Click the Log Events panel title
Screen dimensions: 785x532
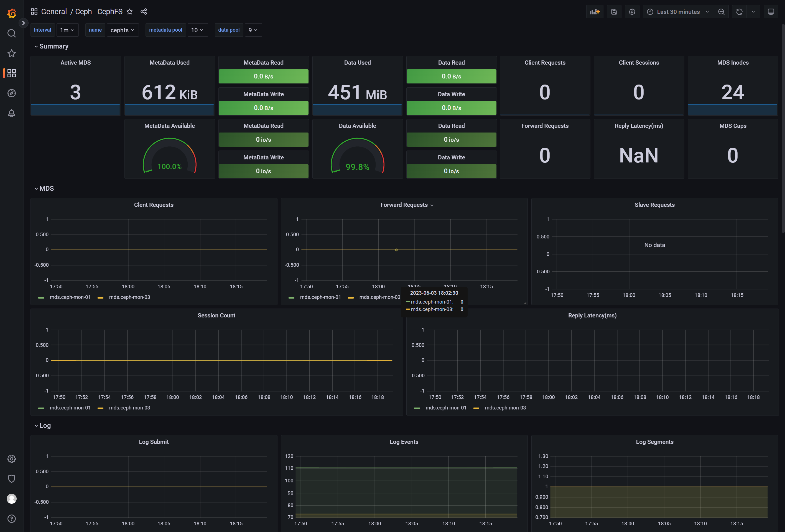click(404, 442)
